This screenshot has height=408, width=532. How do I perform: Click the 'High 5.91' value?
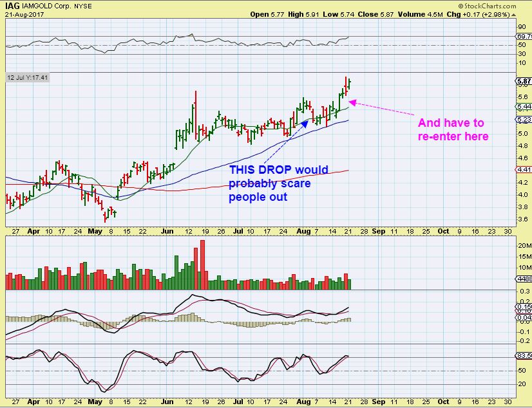tap(303, 14)
